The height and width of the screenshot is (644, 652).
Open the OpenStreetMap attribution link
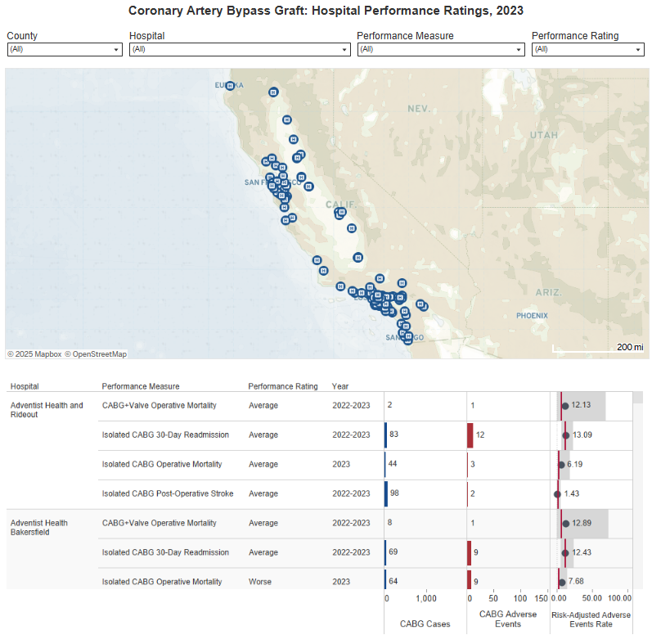pos(96,354)
